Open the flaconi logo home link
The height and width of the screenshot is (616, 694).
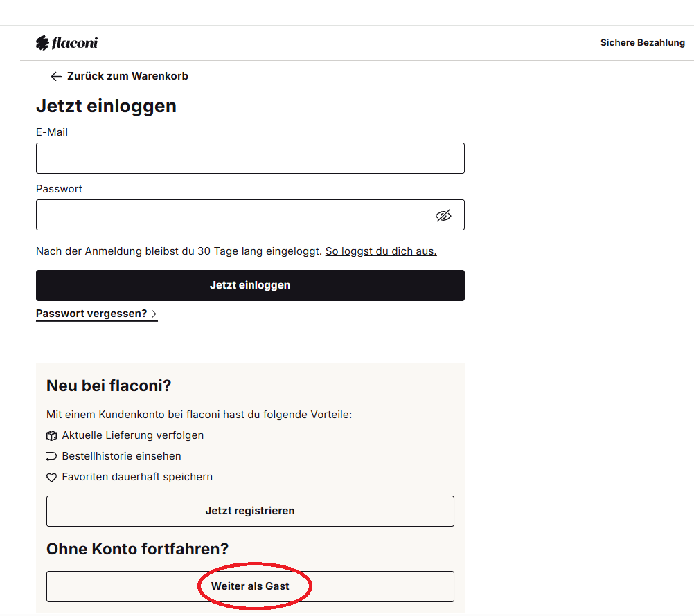(x=66, y=43)
